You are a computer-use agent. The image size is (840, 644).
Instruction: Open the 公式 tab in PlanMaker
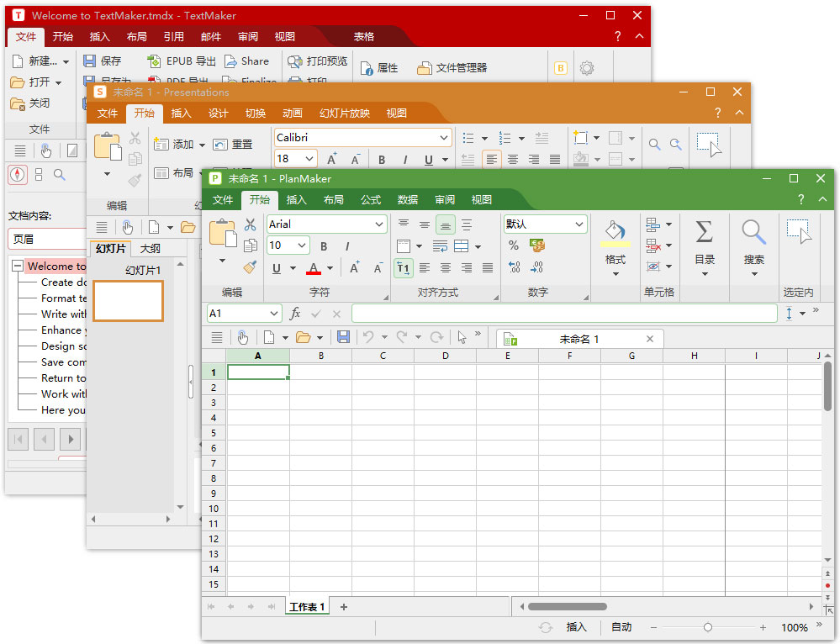click(x=370, y=200)
